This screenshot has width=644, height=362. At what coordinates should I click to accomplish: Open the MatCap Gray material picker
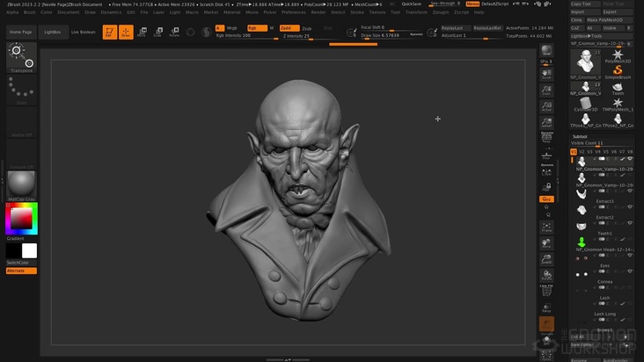coord(21,184)
